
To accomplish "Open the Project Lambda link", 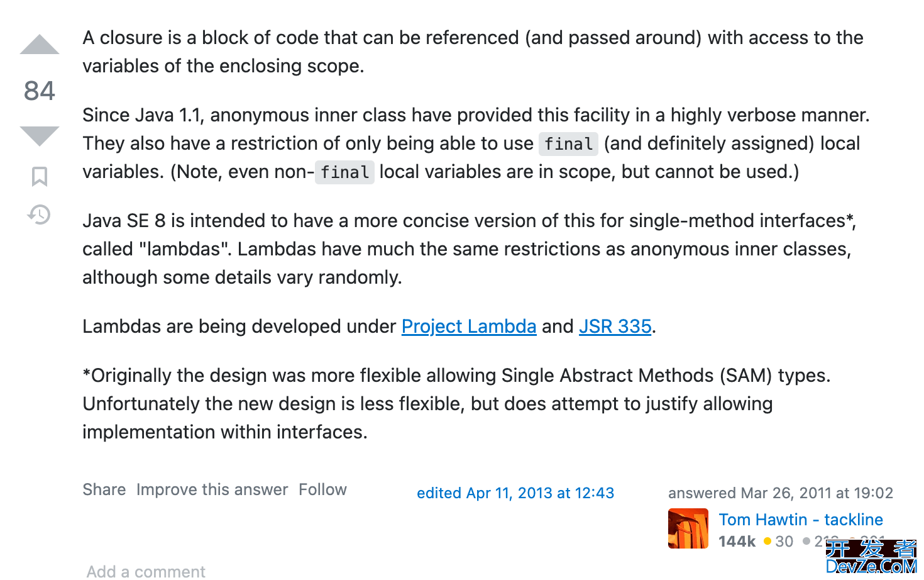I will click(x=469, y=326).
